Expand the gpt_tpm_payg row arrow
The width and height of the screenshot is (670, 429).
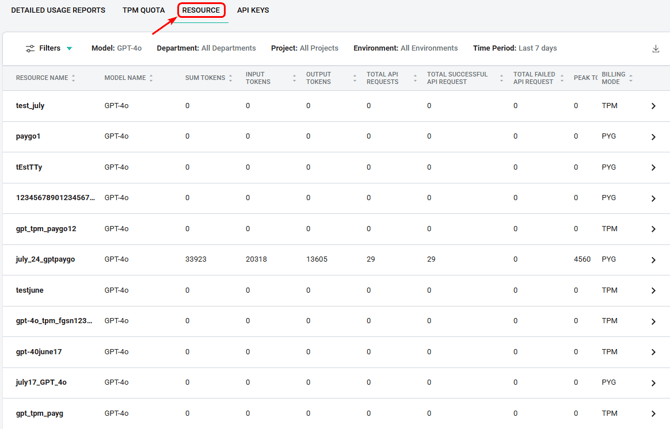click(653, 414)
